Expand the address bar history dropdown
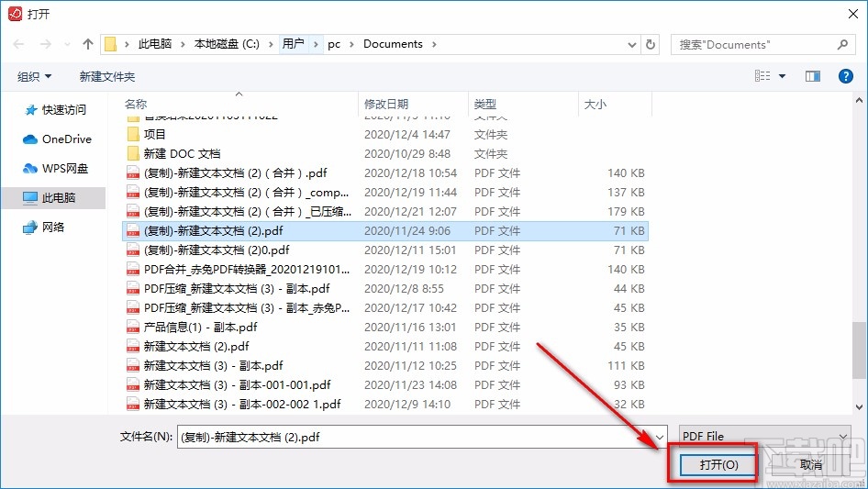868x489 pixels. tap(631, 44)
